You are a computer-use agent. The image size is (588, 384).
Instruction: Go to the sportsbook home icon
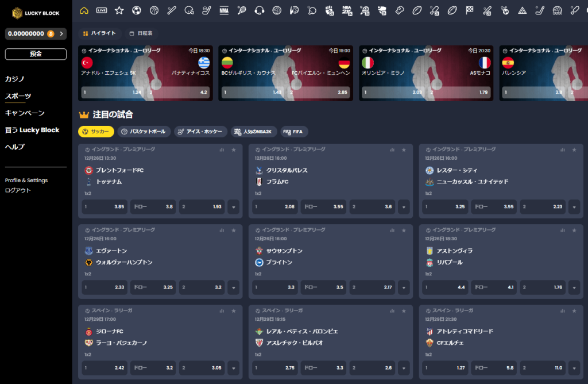coord(84,10)
